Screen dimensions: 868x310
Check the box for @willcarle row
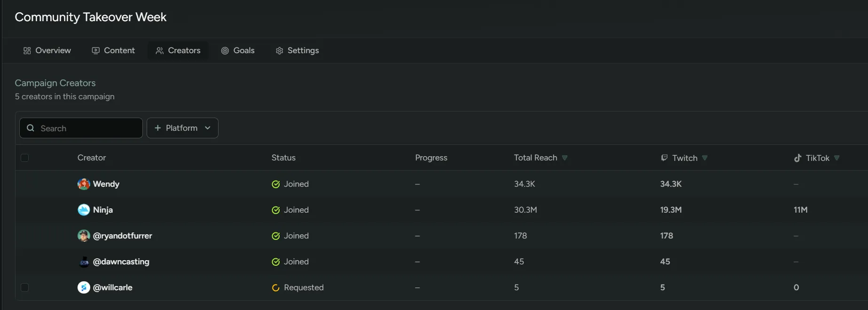(25, 287)
